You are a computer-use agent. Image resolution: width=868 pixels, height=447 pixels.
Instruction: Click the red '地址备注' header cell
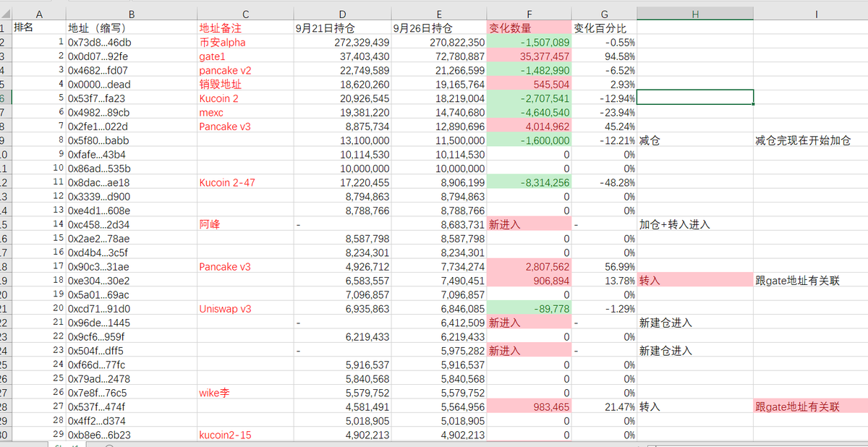(245, 27)
